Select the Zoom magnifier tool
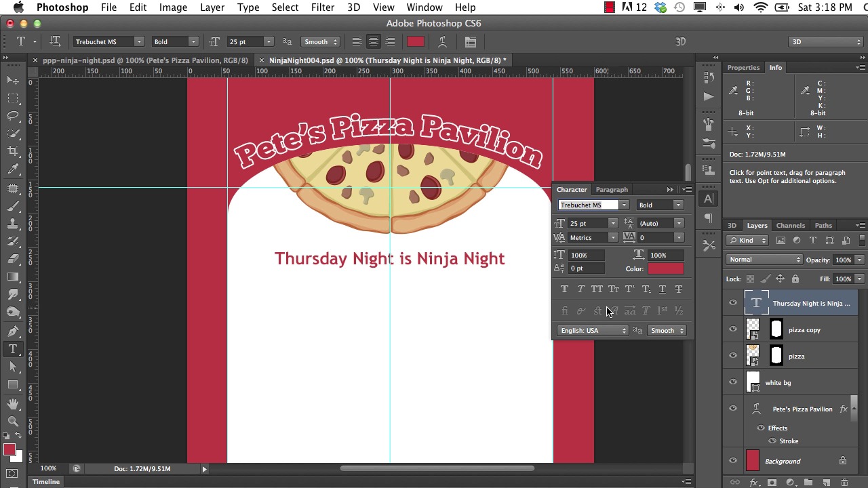Image resolution: width=868 pixels, height=488 pixels. (13, 420)
